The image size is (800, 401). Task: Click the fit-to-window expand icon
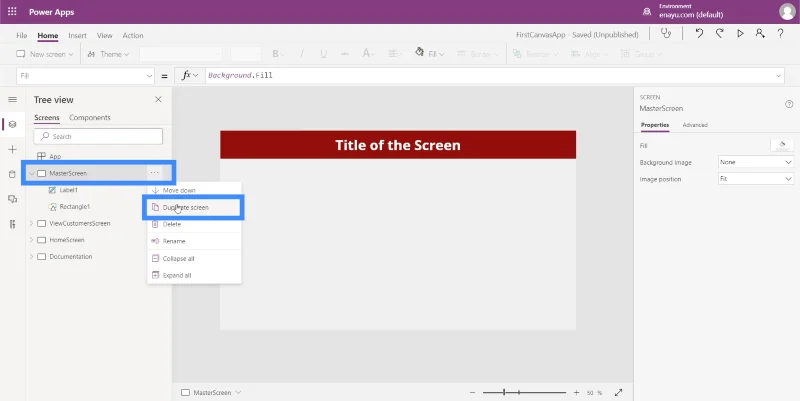[x=618, y=392]
